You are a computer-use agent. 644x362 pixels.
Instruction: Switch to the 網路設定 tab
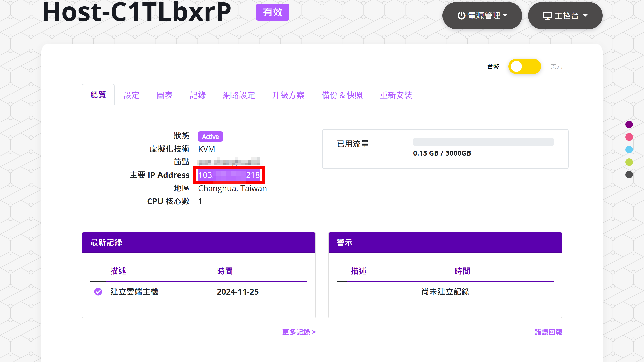[x=239, y=95]
